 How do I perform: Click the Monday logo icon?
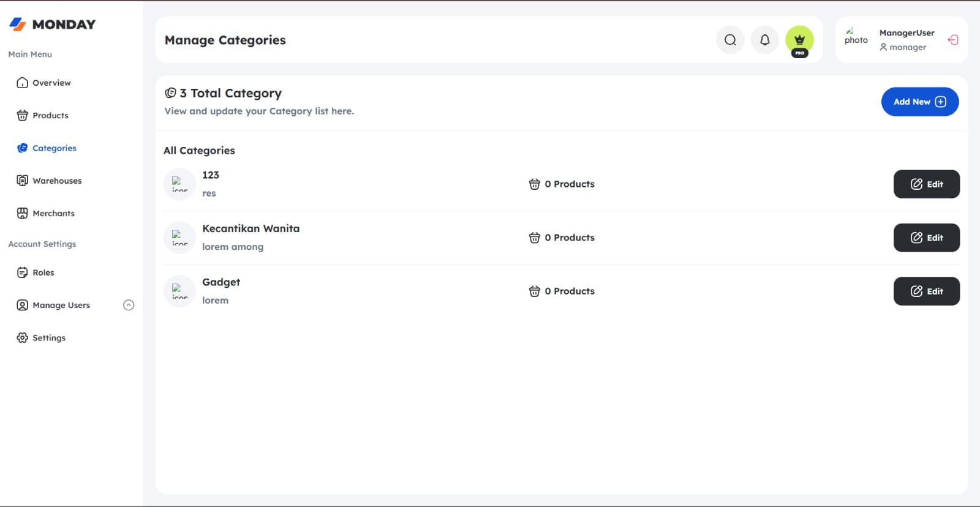(17, 24)
